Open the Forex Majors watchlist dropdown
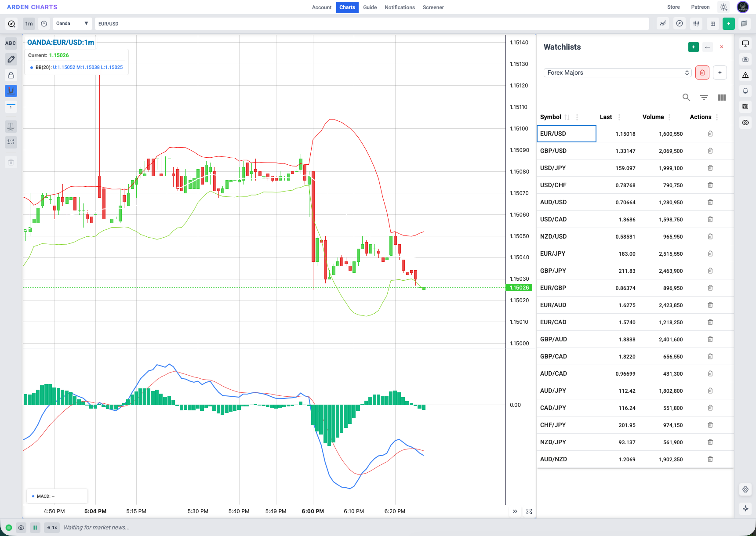This screenshot has width=756, height=536. point(617,72)
